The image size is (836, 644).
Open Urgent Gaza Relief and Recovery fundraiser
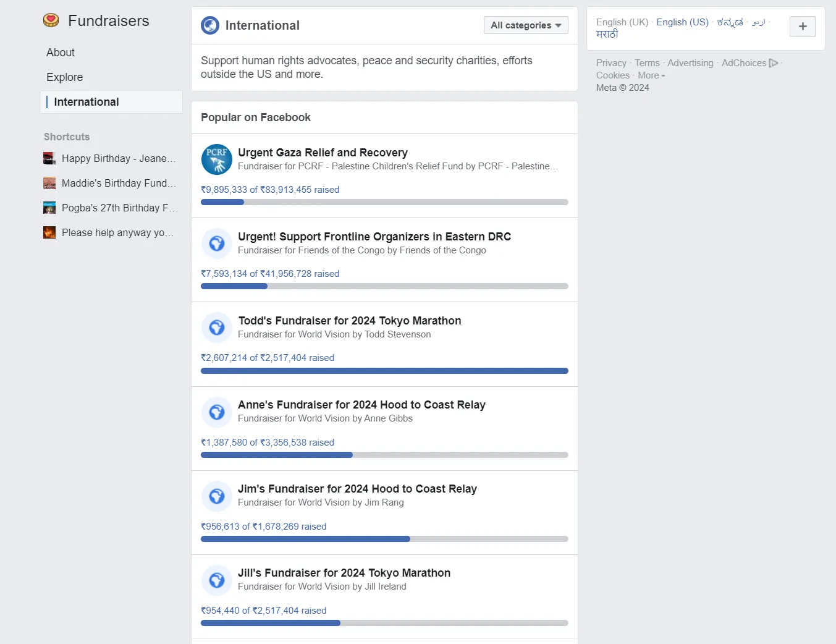(323, 153)
